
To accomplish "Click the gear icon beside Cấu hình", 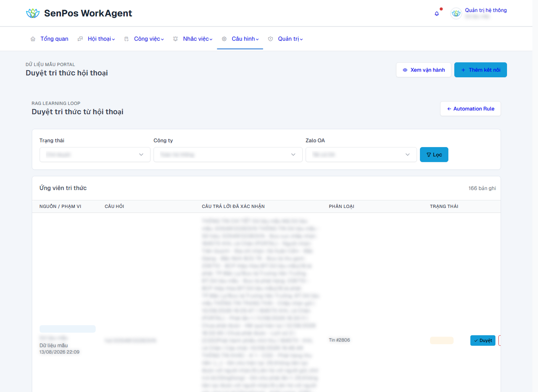I will (x=224, y=39).
